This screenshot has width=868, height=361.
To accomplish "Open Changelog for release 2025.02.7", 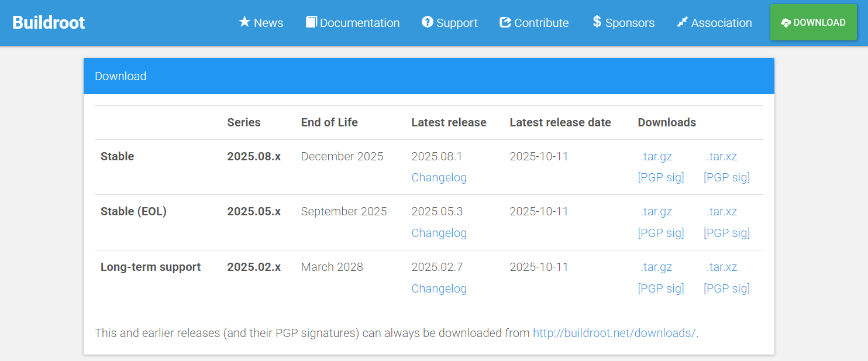I will point(439,288).
